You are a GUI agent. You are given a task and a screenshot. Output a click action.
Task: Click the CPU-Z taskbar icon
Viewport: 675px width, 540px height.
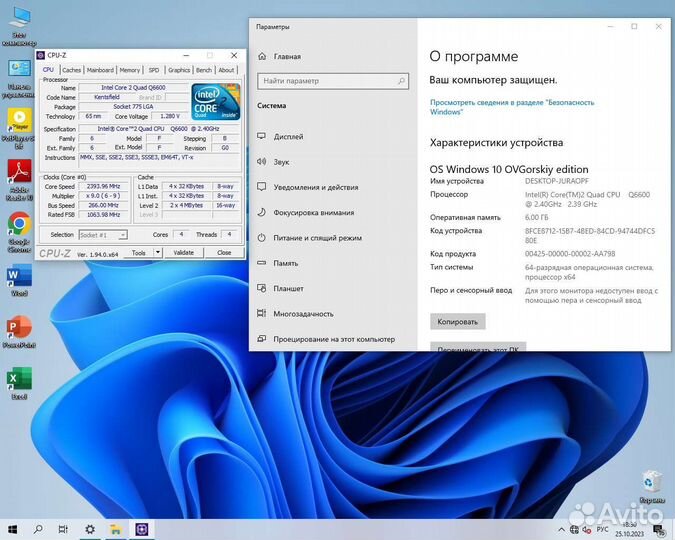click(142, 529)
